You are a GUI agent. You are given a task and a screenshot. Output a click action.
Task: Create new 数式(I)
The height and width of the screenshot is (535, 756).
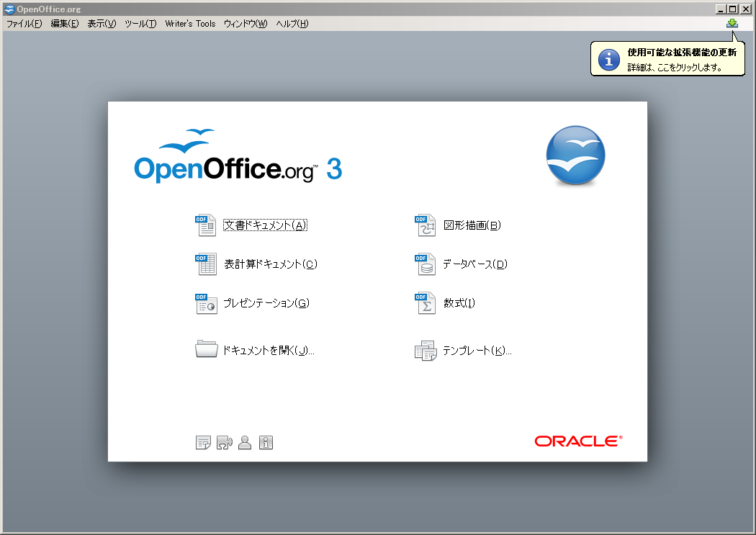pos(459,303)
